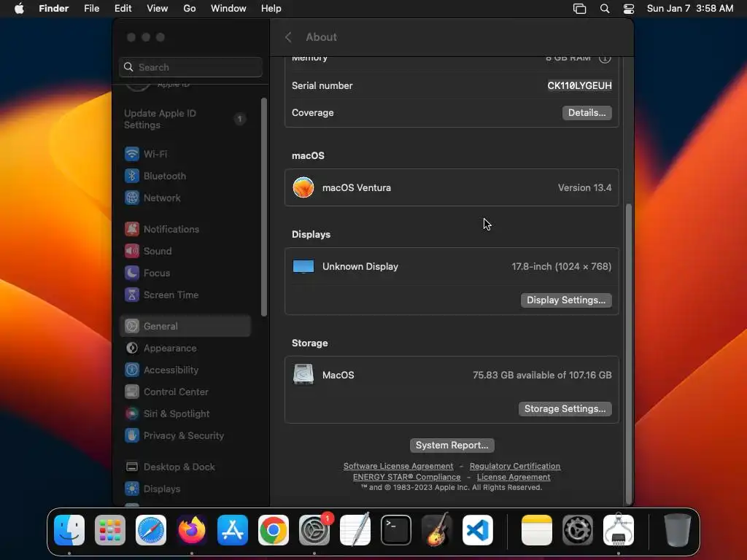747x560 pixels.
Task: Open App Store from the Dock
Action: coord(233,530)
